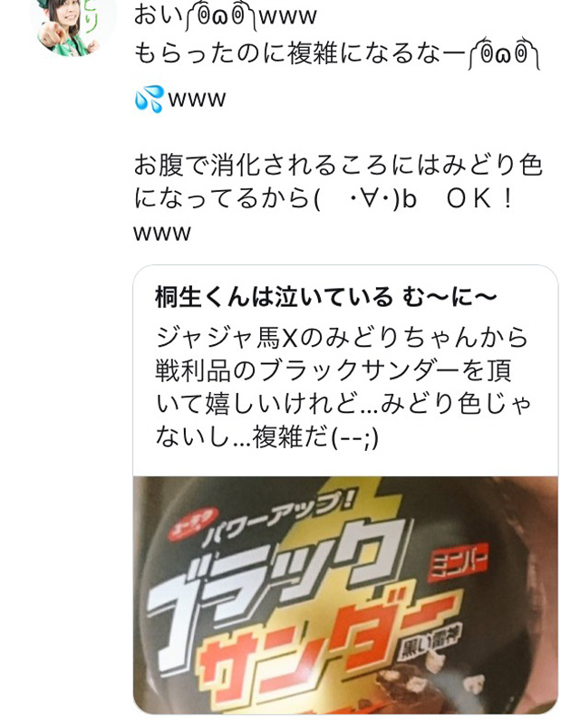Viewport: 580px width, 728px height.
Task: Open the tweet author's green-costume profile avatar
Action: click(73, 24)
